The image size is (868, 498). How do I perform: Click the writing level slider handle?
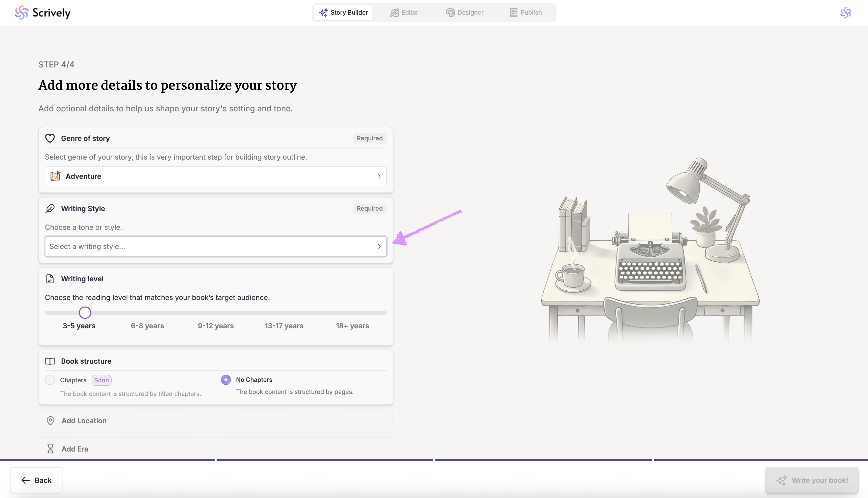click(85, 313)
